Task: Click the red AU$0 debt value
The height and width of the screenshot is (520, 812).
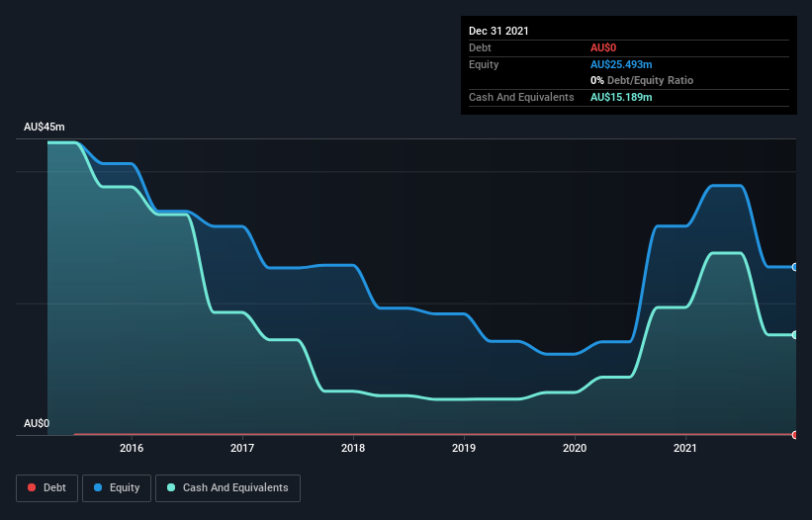Action: [x=603, y=48]
